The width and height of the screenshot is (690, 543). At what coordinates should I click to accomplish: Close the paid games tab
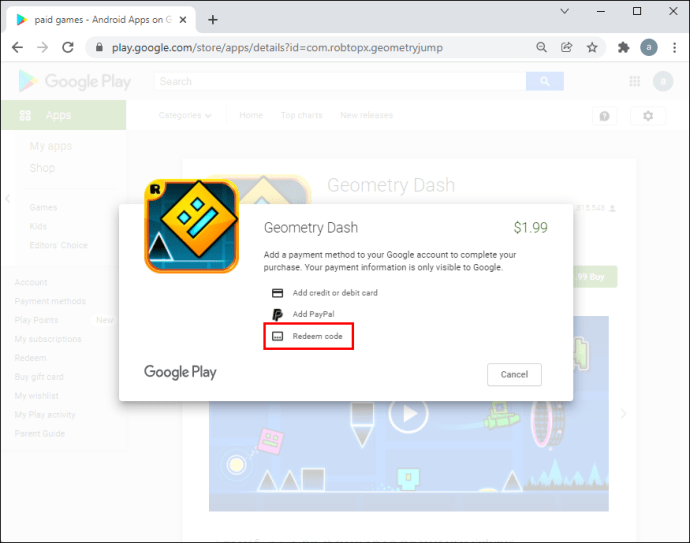(183, 20)
